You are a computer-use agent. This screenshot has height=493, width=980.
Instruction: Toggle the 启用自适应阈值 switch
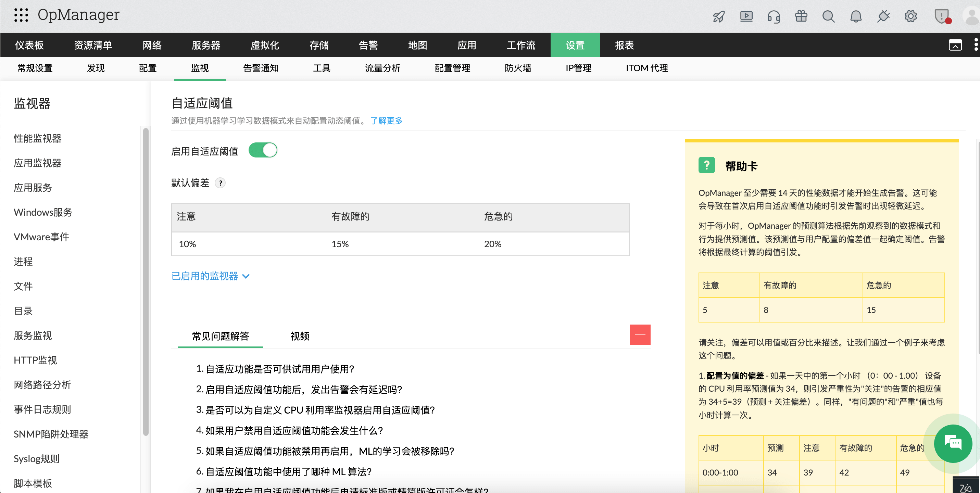coord(263,150)
